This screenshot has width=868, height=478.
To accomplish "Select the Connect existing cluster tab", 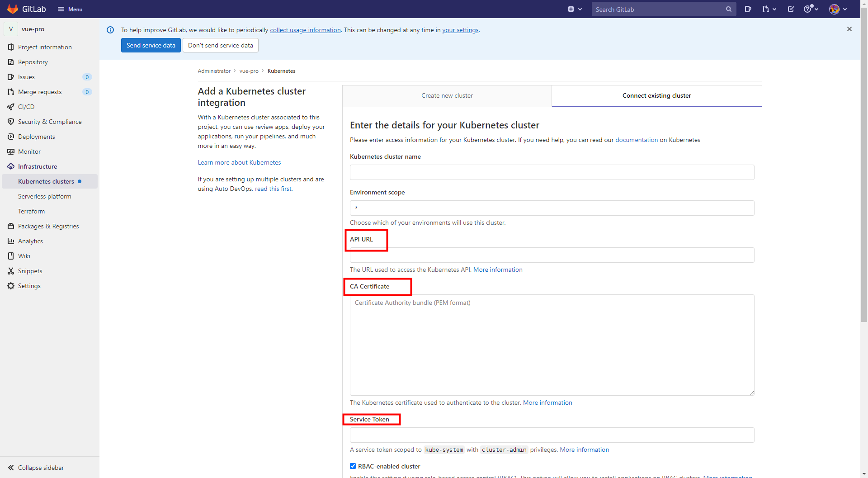I will tap(656, 95).
